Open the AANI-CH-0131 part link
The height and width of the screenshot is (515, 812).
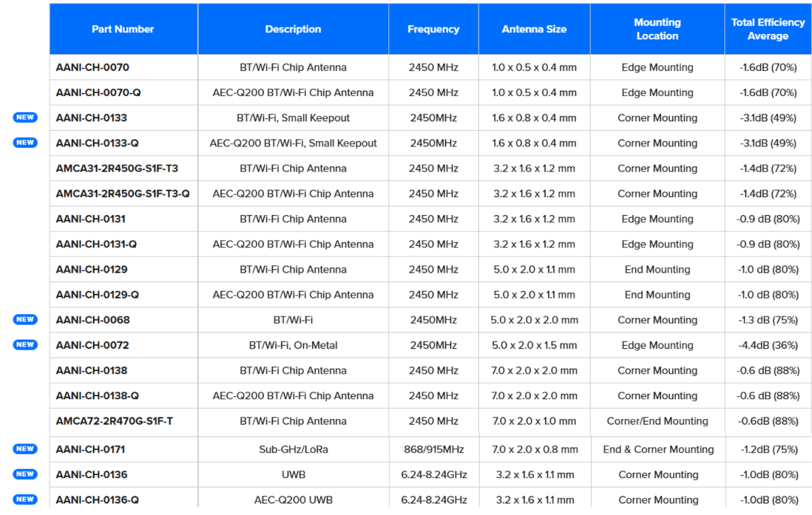[90, 219]
